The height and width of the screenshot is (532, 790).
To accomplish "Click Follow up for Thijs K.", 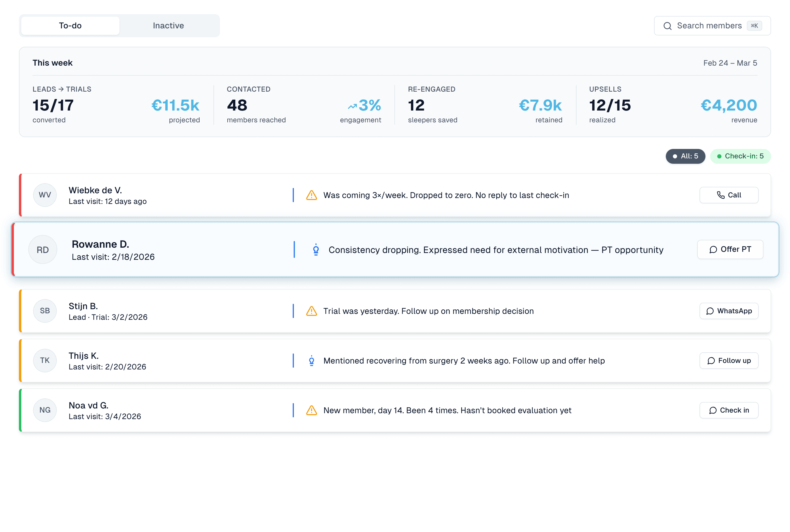I will tap(728, 361).
